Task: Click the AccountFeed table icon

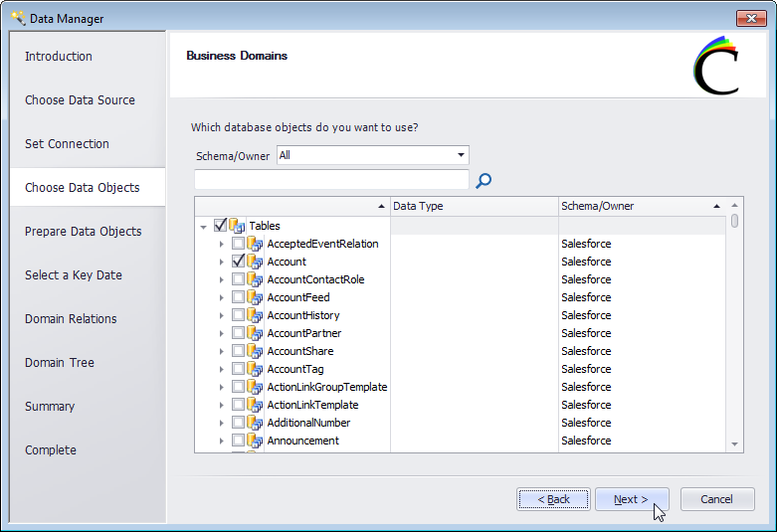Action: pyautogui.click(x=256, y=297)
